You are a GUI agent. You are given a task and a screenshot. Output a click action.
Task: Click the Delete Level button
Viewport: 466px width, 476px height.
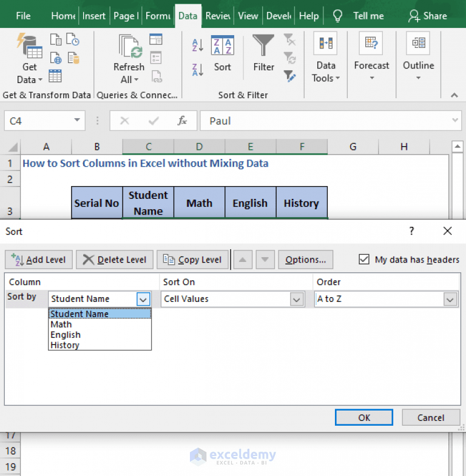click(x=115, y=260)
